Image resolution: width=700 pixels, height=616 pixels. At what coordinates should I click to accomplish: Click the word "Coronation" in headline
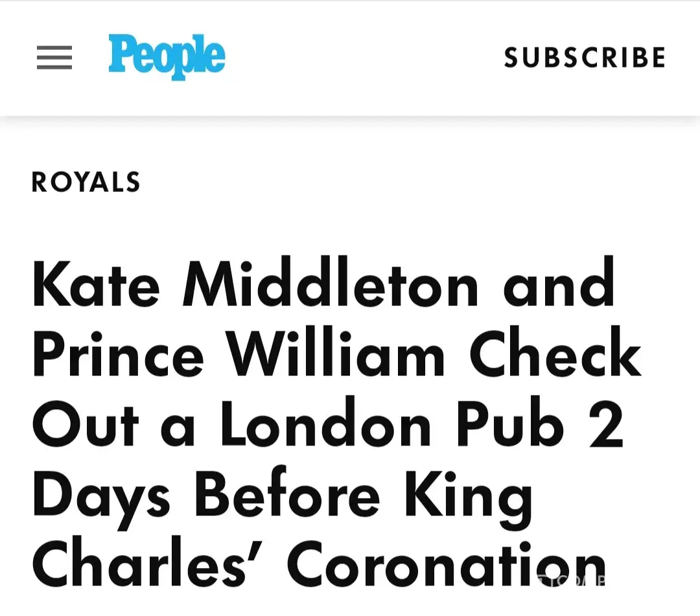pos(447,566)
